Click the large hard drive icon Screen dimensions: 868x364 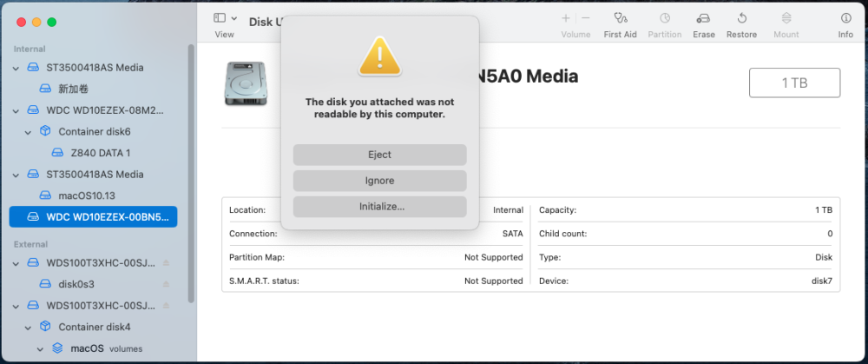[x=246, y=83]
